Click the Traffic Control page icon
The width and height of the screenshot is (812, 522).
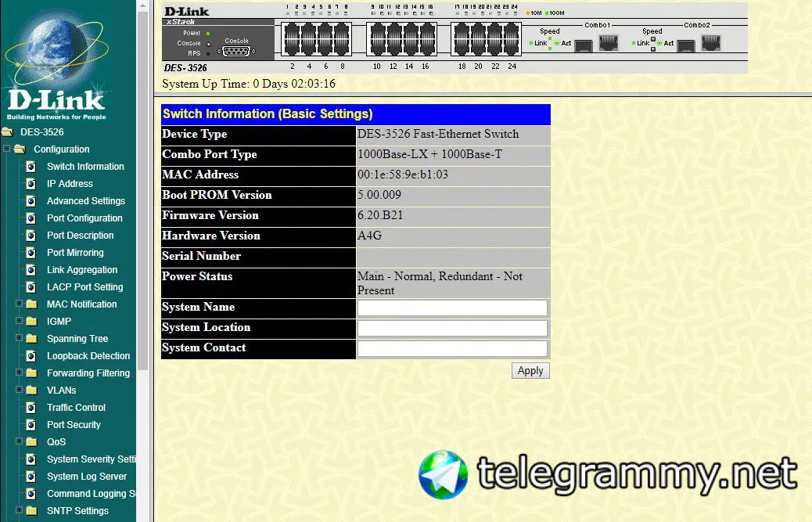(x=31, y=408)
